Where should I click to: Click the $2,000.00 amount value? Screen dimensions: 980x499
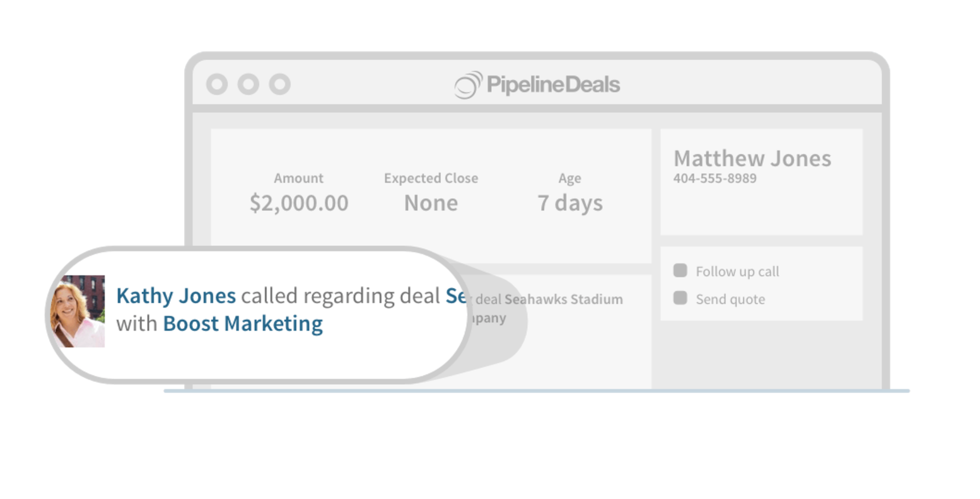click(299, 203)
